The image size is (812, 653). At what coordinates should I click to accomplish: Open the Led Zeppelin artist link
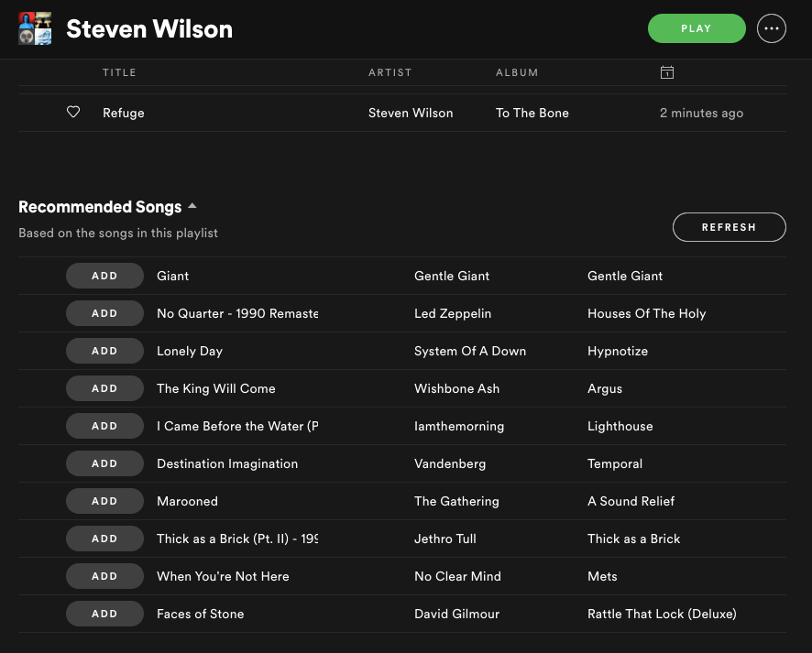(x=453, y=313)
